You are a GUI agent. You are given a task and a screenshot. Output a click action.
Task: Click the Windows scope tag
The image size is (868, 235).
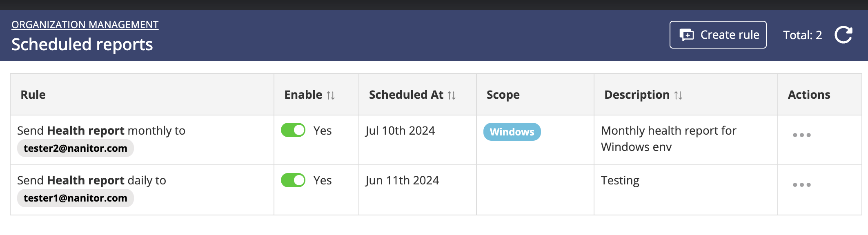[x=512, y=132]
